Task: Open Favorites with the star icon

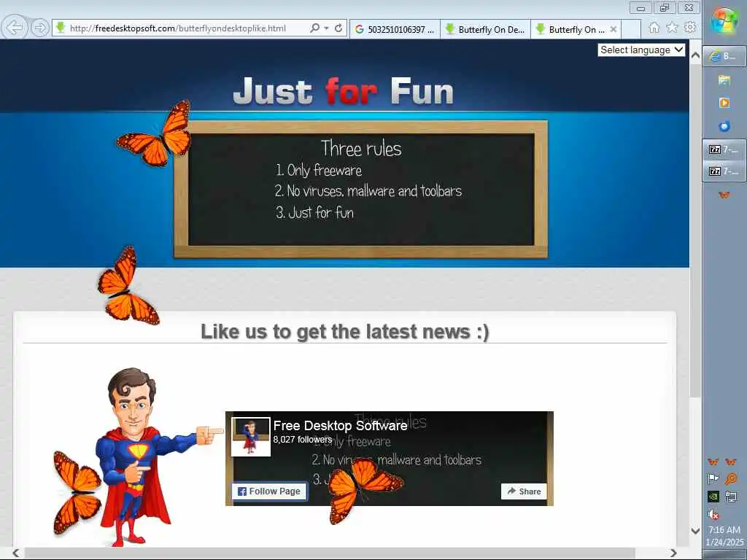Action: [672, 28]
